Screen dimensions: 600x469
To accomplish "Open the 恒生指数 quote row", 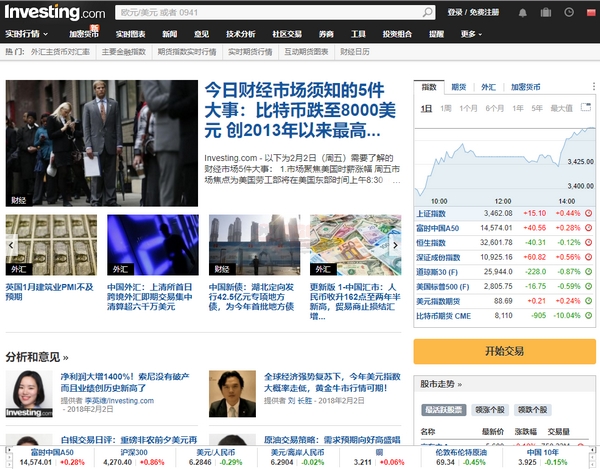I will tap(505, 243).
